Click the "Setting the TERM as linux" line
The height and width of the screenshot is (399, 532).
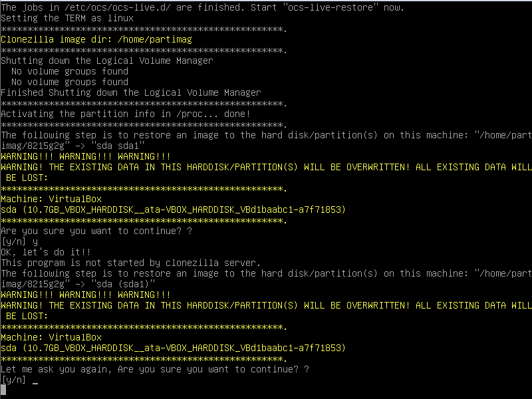point(66,18)
